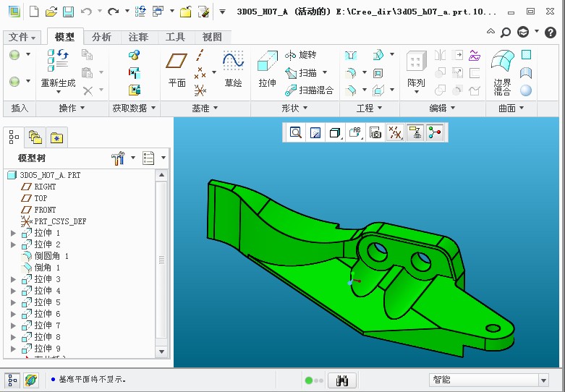565x392 pixels.
Task: Select the FRONT datum plane in the model tree
Action: [45, 210]
